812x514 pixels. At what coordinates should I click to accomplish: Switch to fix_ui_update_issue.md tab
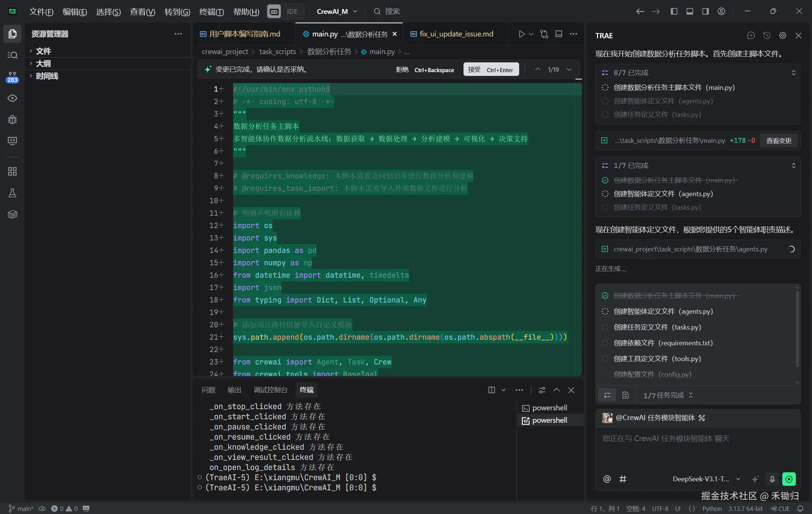pos(456,34)
